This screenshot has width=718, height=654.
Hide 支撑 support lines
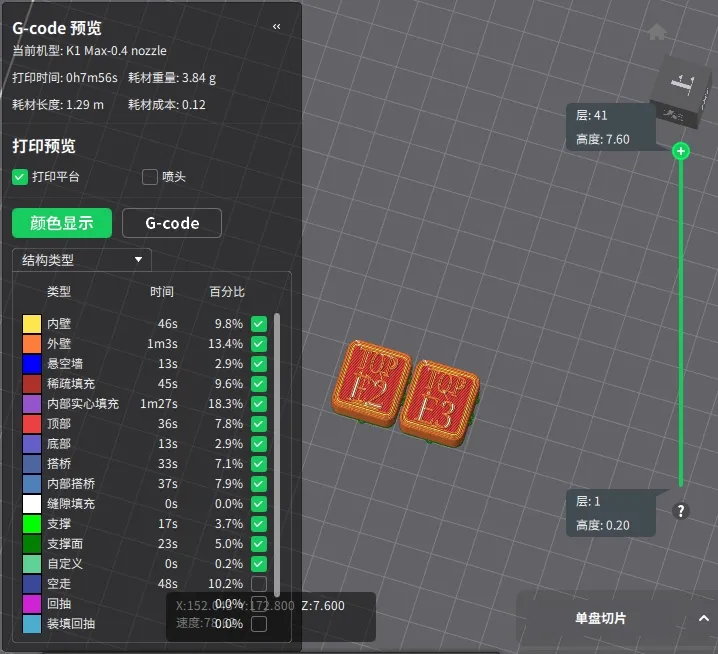point(259,524)
